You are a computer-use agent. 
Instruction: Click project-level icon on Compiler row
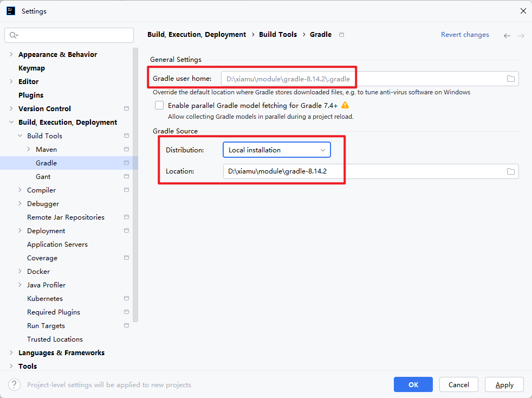point(127,190)
